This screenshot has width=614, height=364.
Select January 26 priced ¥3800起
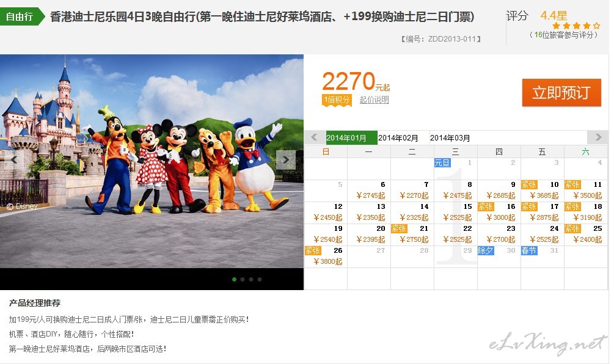(326, 257)
